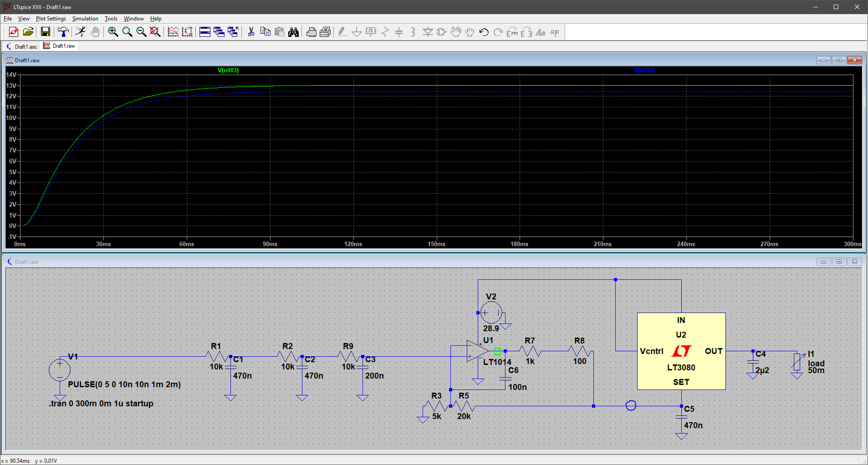The width and height of the screenshot is (868, 465).
Task: Zoom out with minus magnifier
Action: [141, 32]
